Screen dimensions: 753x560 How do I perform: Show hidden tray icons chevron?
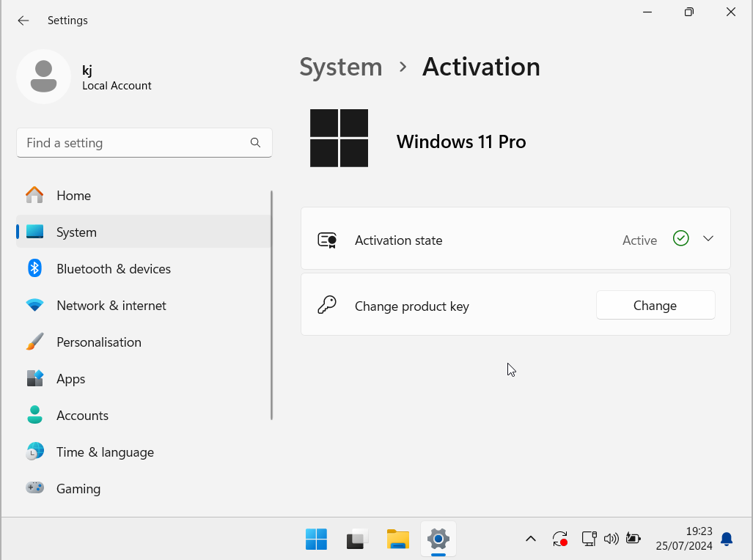531,539
